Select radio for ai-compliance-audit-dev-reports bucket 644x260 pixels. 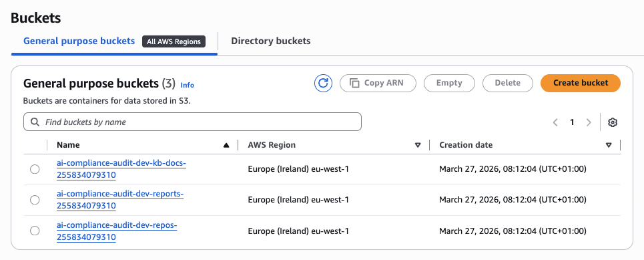tap(35, 200)
